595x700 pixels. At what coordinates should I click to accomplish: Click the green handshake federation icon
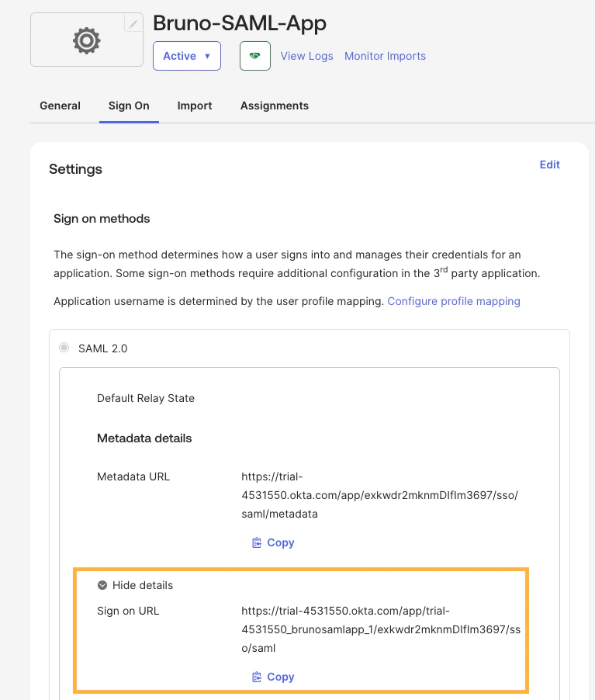[254, 55]
